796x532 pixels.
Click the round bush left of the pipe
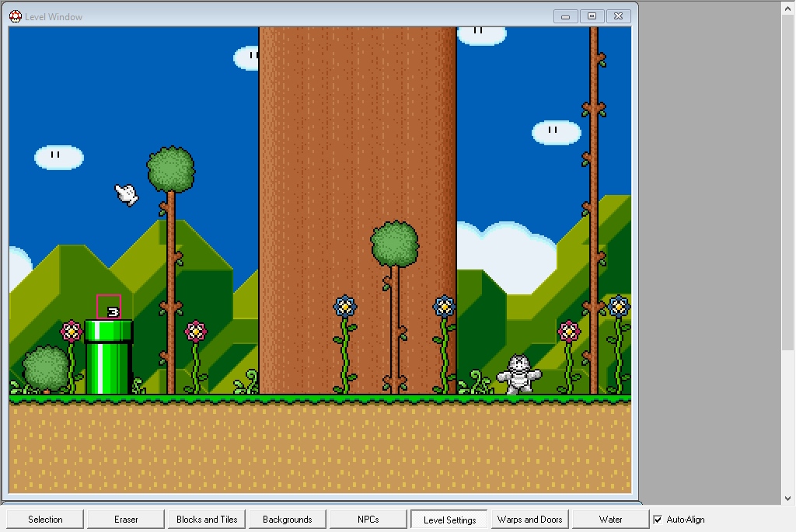(46, 368)
